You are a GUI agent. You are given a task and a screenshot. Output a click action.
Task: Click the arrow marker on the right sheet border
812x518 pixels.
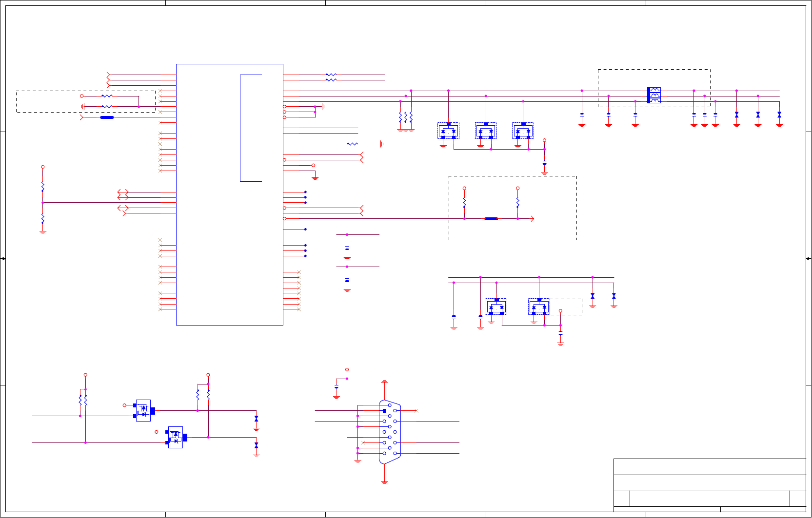click(x=808, y=259)
